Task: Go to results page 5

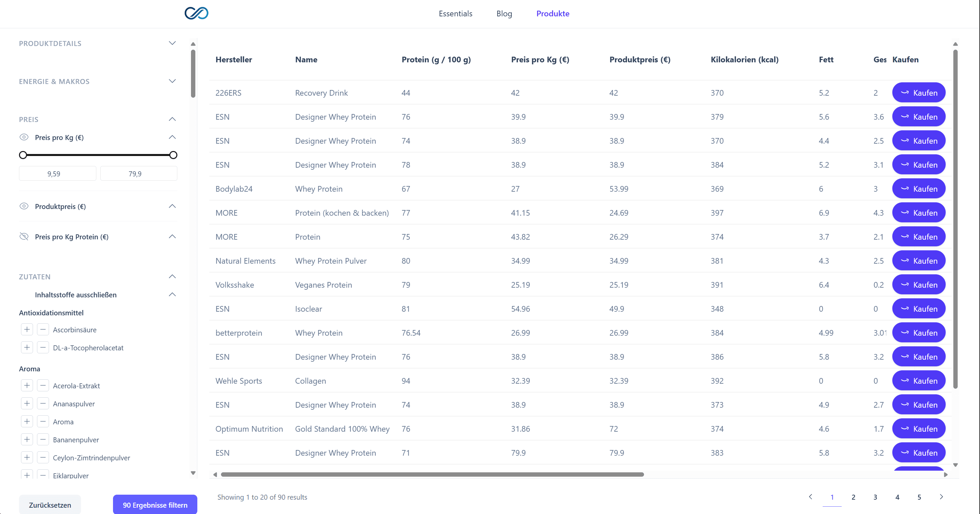Action: (x=919, y=497)
